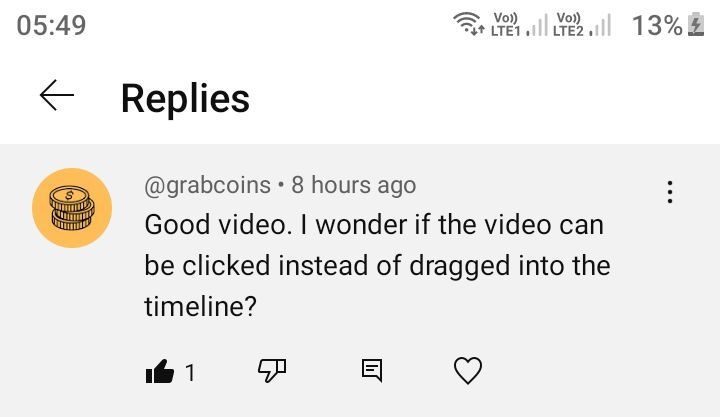Tap the charging battery icon
This screenshot has width=720, height=417.
coord(696,26)
